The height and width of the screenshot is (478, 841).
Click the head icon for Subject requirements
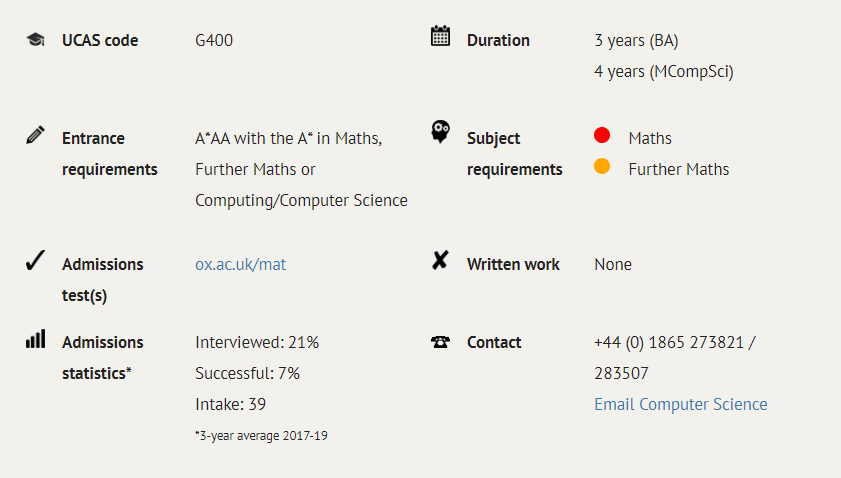point(440,131)
